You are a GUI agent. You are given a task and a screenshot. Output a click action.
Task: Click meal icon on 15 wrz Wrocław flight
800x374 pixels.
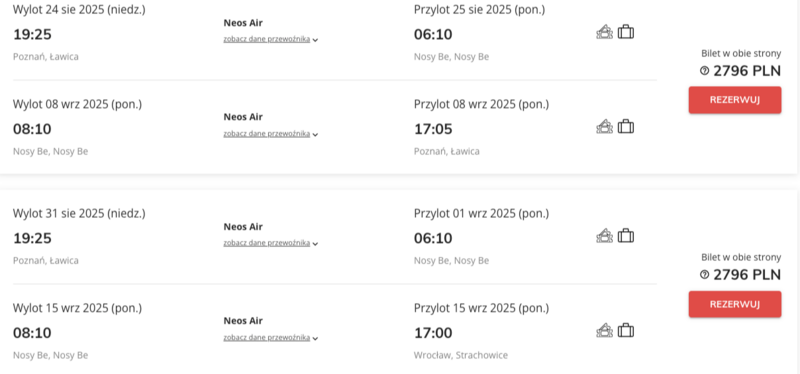pyautogui.click(x=605, y=331)
